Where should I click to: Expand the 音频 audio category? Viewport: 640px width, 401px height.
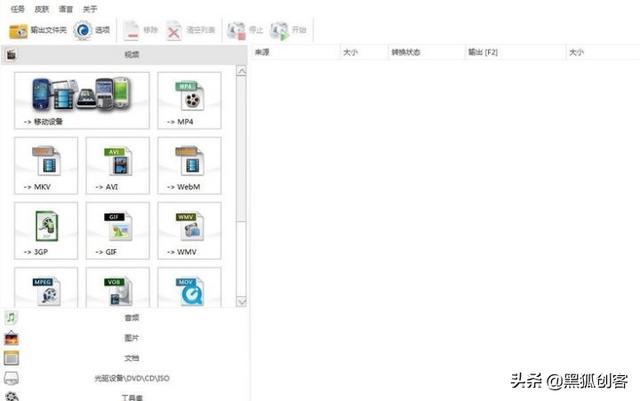click(124, 318)
